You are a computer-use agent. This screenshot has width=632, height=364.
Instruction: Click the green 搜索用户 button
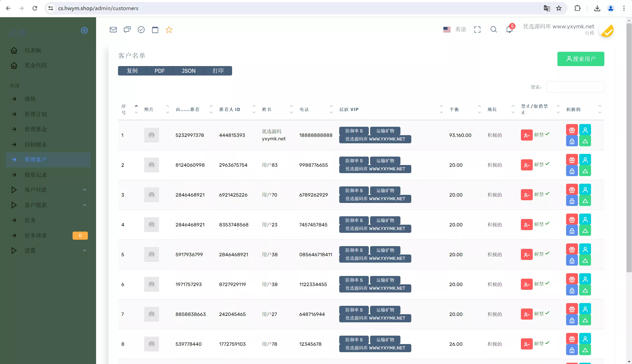pyautogui.click(x=580, y=59)
